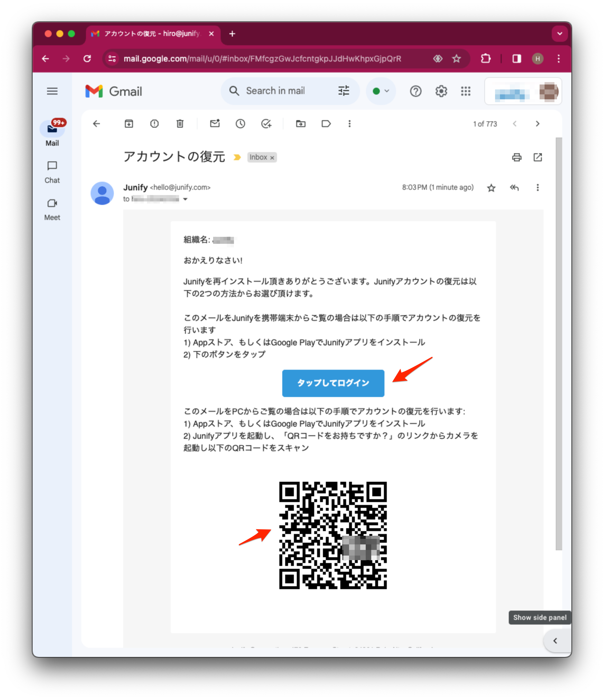
Task: Add this email to Tasks
Action: [x=266, y=124]
